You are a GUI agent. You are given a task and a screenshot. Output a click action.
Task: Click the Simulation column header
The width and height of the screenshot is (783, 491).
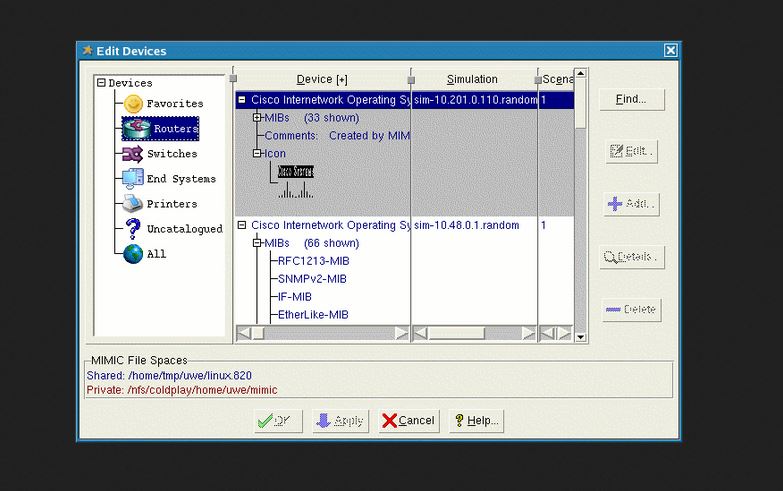click(x=472, y=79)
